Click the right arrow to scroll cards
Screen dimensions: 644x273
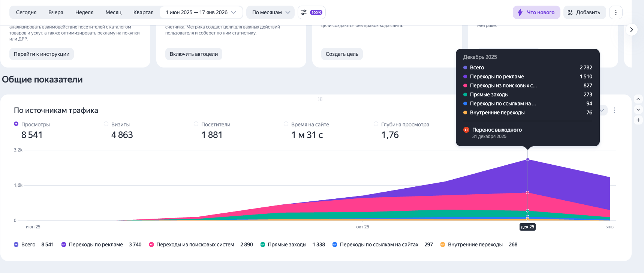tap(632, 30)
